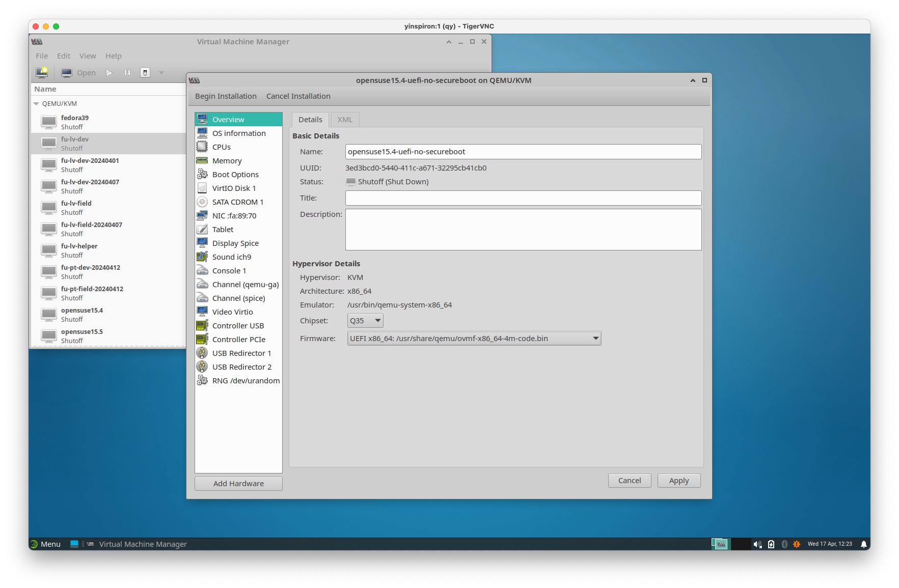899x588 pixels.
Task: Select Display Spice entry
Action: pyautogui.click(x=238, y=243)
